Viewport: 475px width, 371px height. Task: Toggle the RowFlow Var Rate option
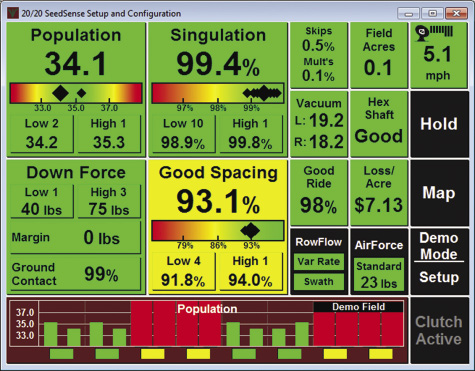(x=319, y=262)
